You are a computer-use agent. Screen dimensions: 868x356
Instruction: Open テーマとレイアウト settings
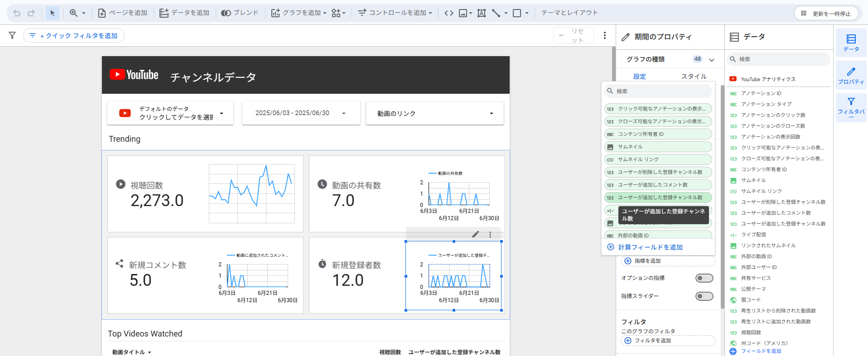[x=569, y=13]
